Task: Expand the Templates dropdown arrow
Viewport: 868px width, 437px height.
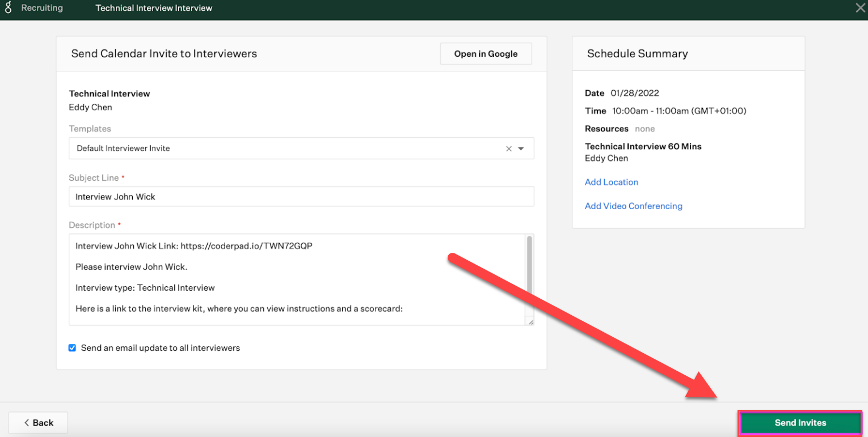Action: tap(521, 149)
